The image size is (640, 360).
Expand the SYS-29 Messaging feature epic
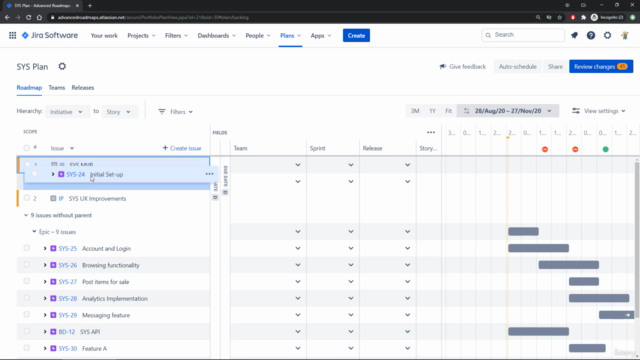tap(45, 315)
